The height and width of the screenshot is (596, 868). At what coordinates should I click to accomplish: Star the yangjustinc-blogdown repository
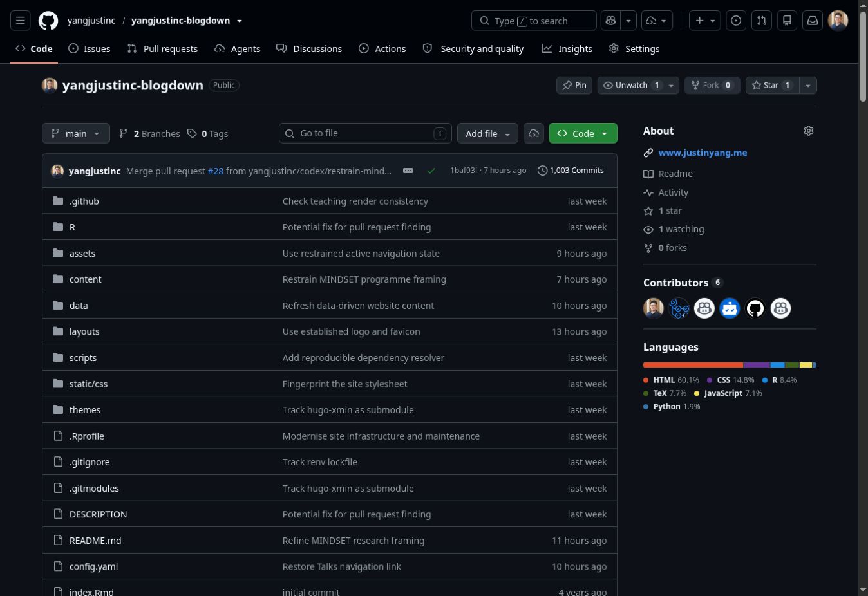771,85
